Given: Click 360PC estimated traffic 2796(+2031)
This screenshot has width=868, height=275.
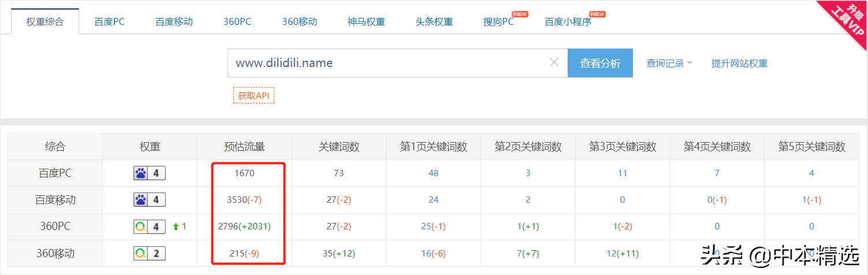Looking at the screenshot, I should click(244, 226).
